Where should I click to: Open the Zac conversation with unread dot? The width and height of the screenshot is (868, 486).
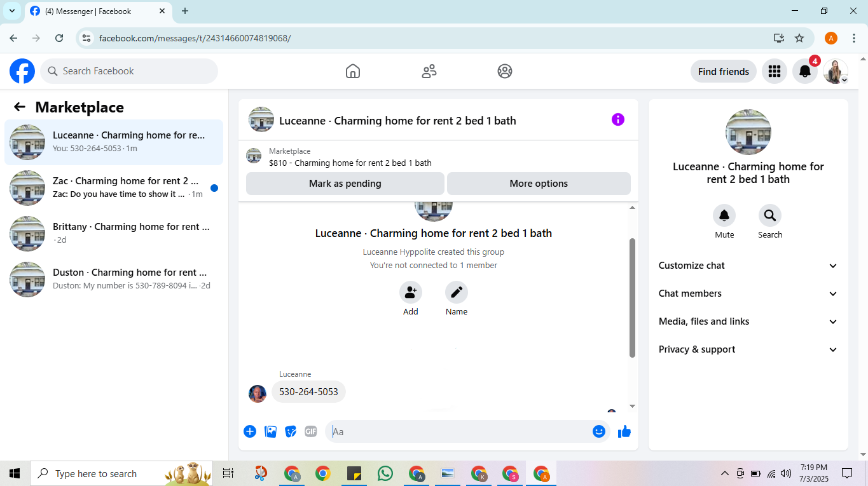click(x=114, y=187)
